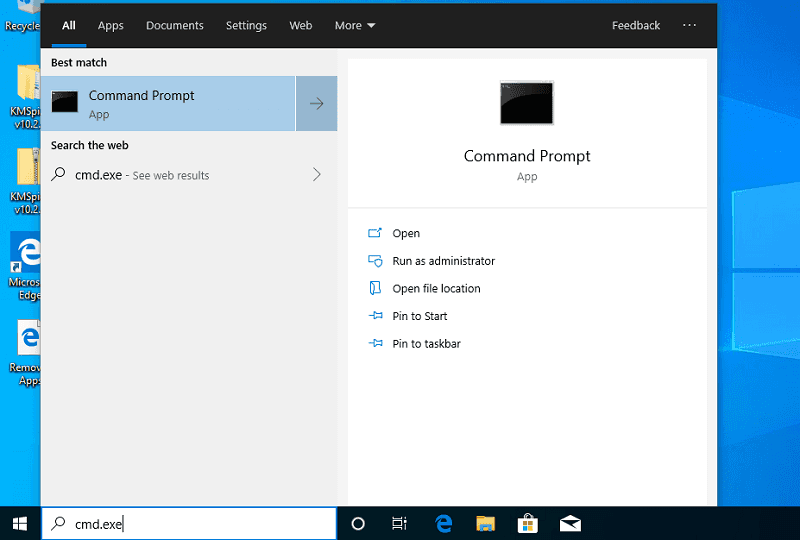Switch to the Apps tab
Screen dimensions: 800x540
110,26
